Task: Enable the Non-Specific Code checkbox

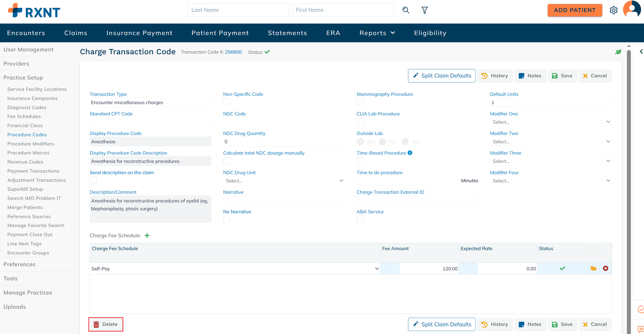Action: click(x=227, y=102)
